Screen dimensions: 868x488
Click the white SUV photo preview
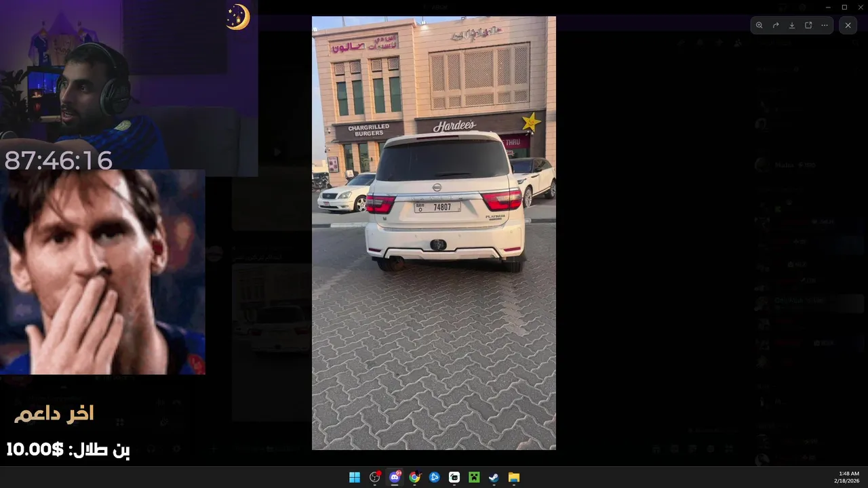pos(434,233)
